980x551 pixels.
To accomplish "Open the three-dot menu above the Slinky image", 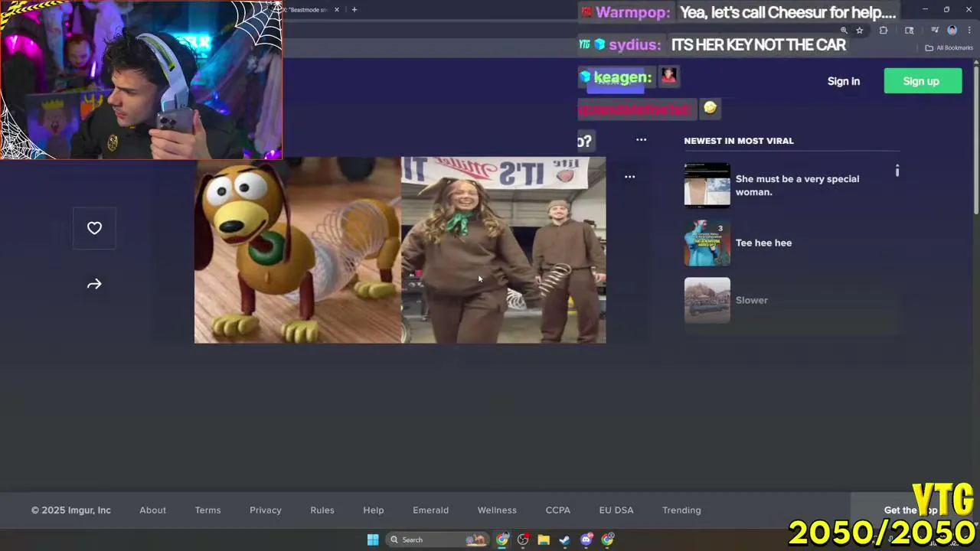I will click(x=629, y=177).
